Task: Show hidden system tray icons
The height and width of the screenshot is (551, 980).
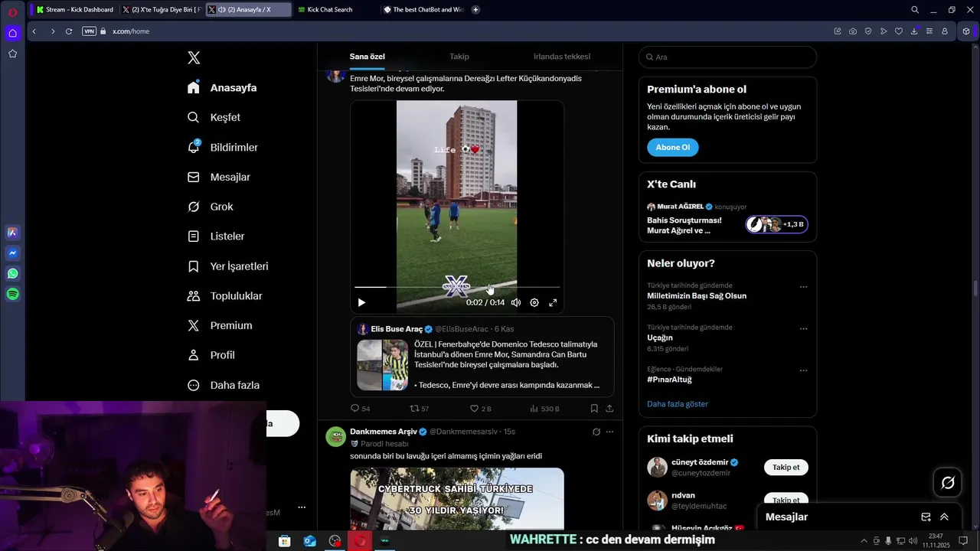Action: (x=864, y=541)
